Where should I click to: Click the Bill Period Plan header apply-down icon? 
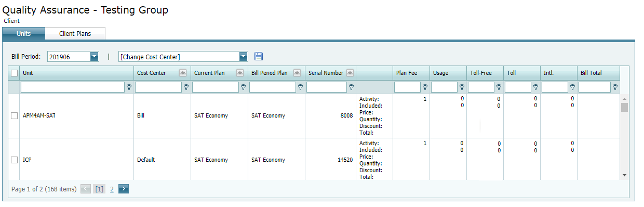(297, 73)
